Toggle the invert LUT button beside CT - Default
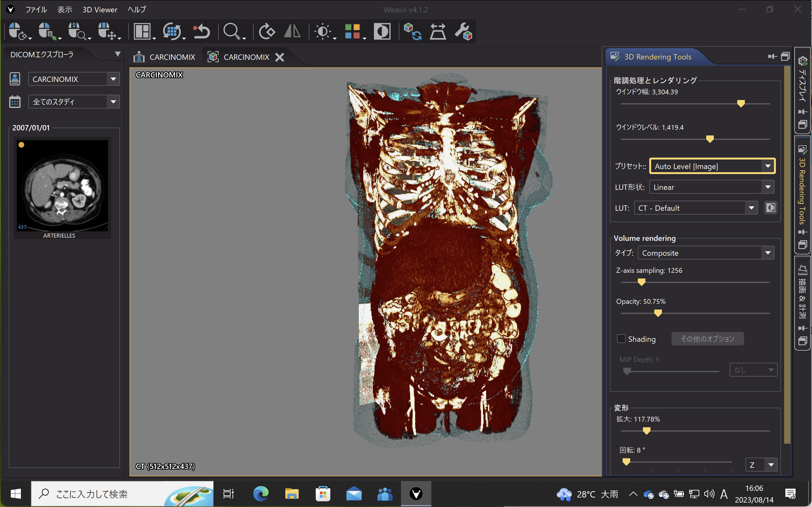812x507 pixels. pos(771,208)
